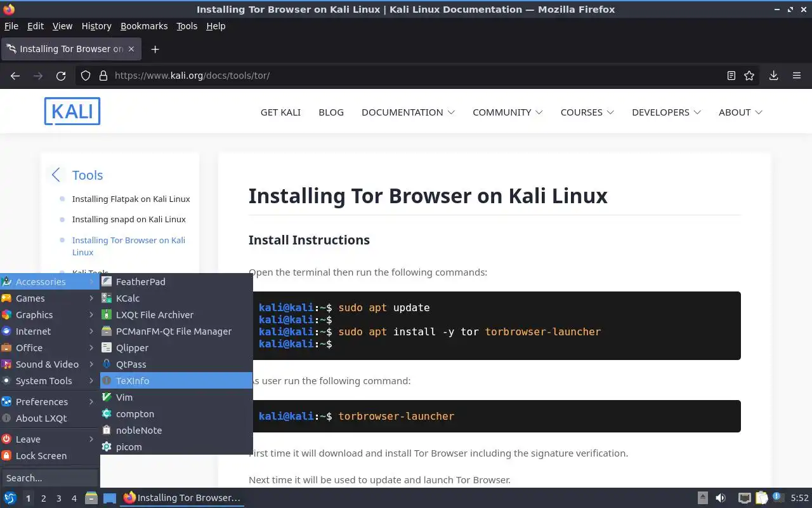Viewport: 812px width, 508px height.
Task: Open LXQt File Archiver
Action: click(x=176, y=315)
